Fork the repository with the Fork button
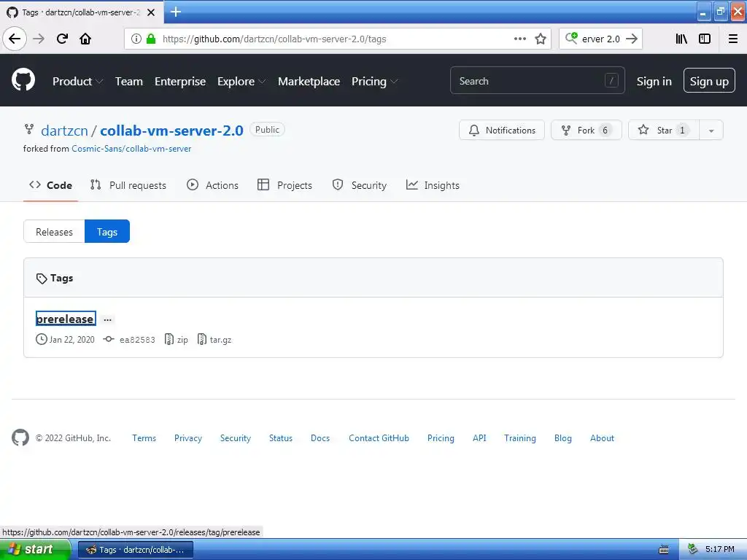This screenshot has width=747, height=560. [586, 131]
